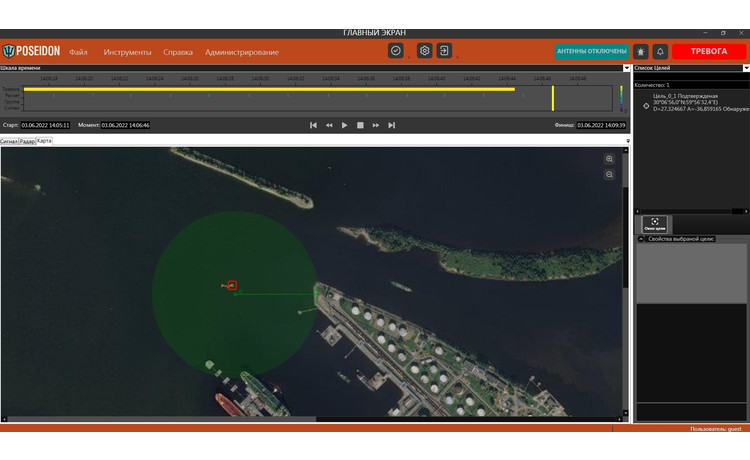750x460 pixels.
Task: Open notifications bell icon
Action: click(x=660, y=51)
